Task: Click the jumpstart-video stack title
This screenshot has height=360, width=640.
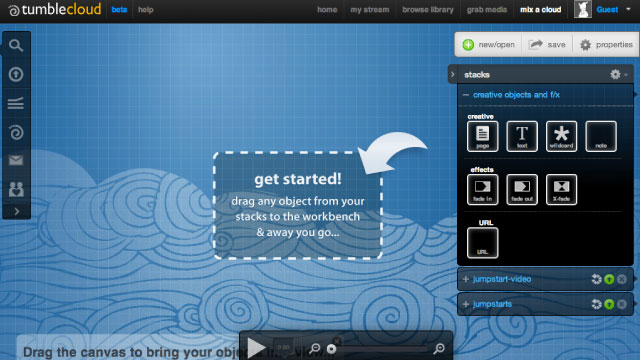Action: [x=502, y=279]
